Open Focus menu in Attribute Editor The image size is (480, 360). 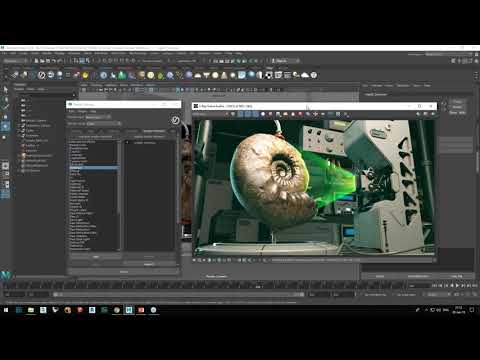point(389,86)
